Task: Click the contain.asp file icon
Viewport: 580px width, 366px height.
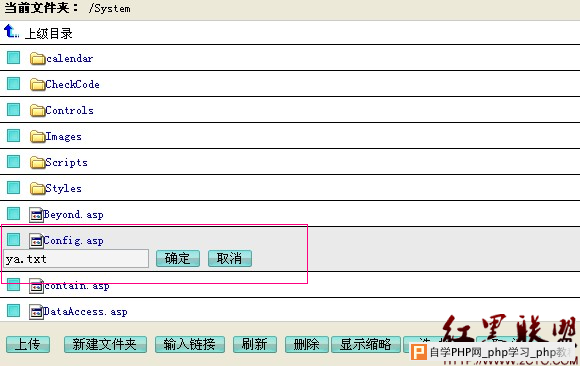Action: [x=36, y=286]
